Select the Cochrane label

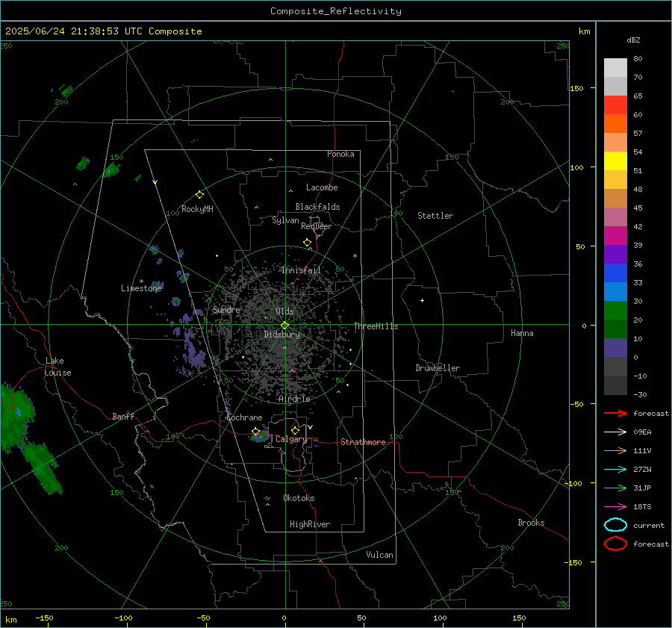(244, 417)
